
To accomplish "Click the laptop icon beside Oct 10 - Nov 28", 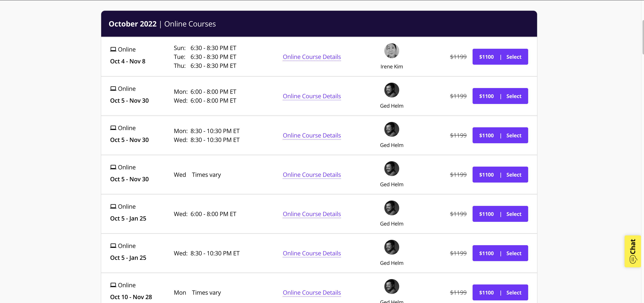I will tap(113, 285).
